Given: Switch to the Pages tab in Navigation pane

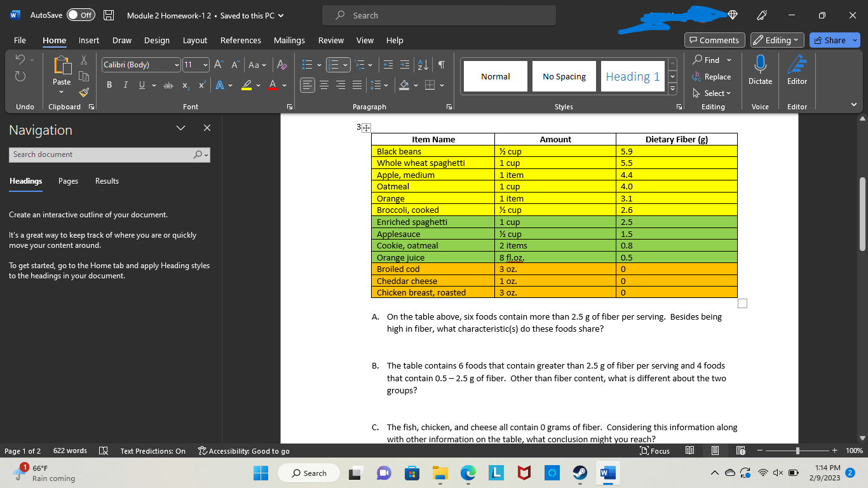Looking at the screenshot, I should [x=68, y=181].
